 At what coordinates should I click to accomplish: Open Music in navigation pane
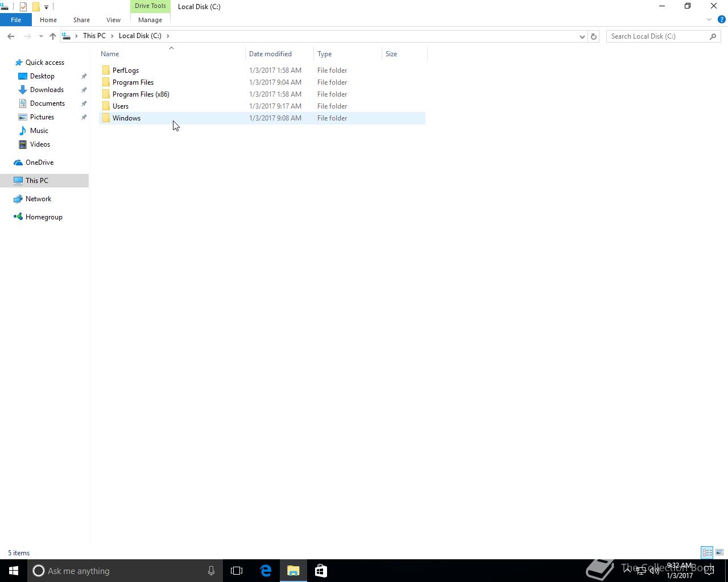pos(39,131)
